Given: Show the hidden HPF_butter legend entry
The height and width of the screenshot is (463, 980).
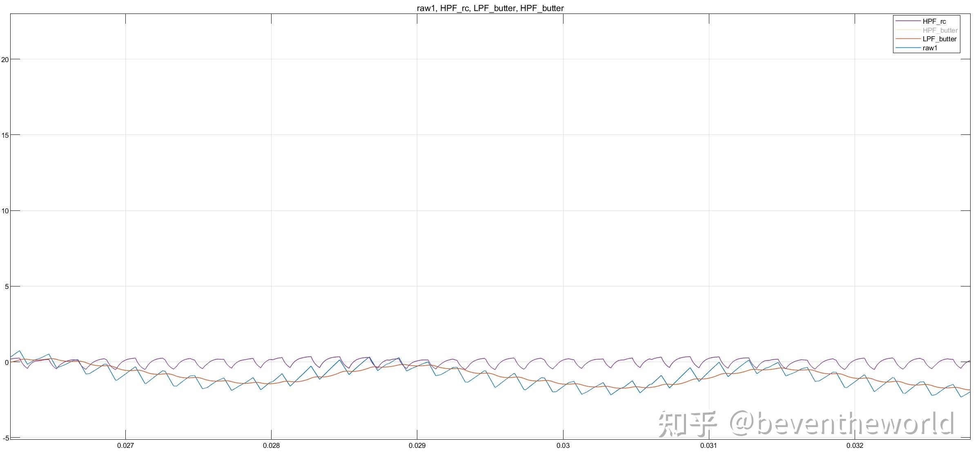Looking at the screenshot, I should pos(940,30).
